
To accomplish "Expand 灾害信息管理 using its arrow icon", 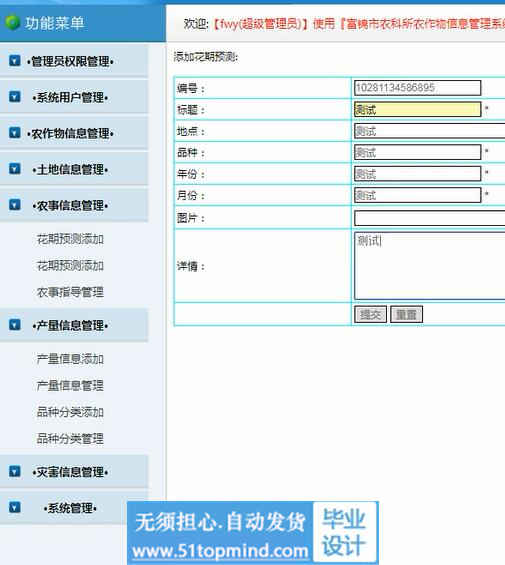I will 14,472.
